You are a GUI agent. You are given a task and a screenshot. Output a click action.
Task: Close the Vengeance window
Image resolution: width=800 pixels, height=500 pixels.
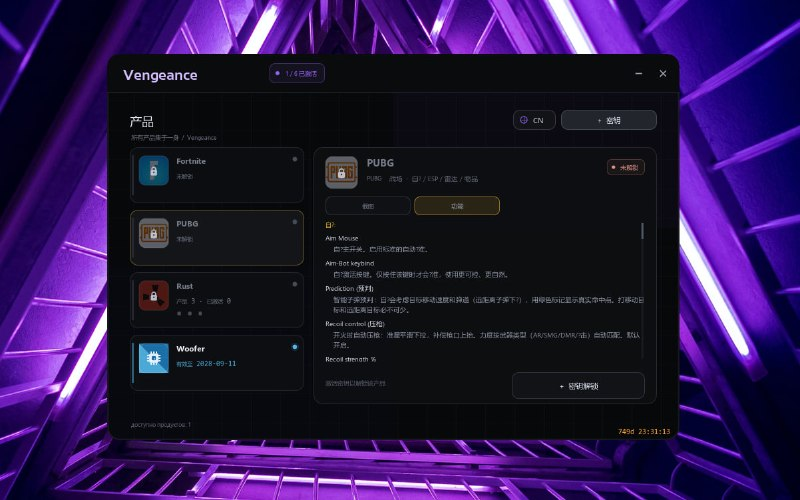(663, 73)
